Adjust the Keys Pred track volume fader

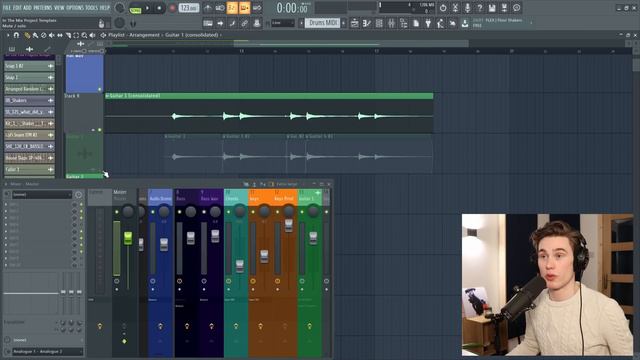click(x=289, y=225)
